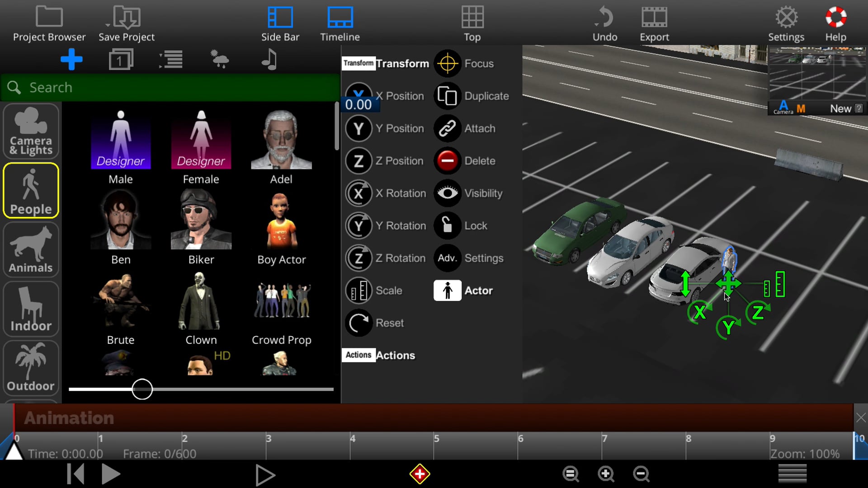Select the Duplicate object icon
This screenshot has width=868, height=488.
pyautogui.click(x=448, y=96)
